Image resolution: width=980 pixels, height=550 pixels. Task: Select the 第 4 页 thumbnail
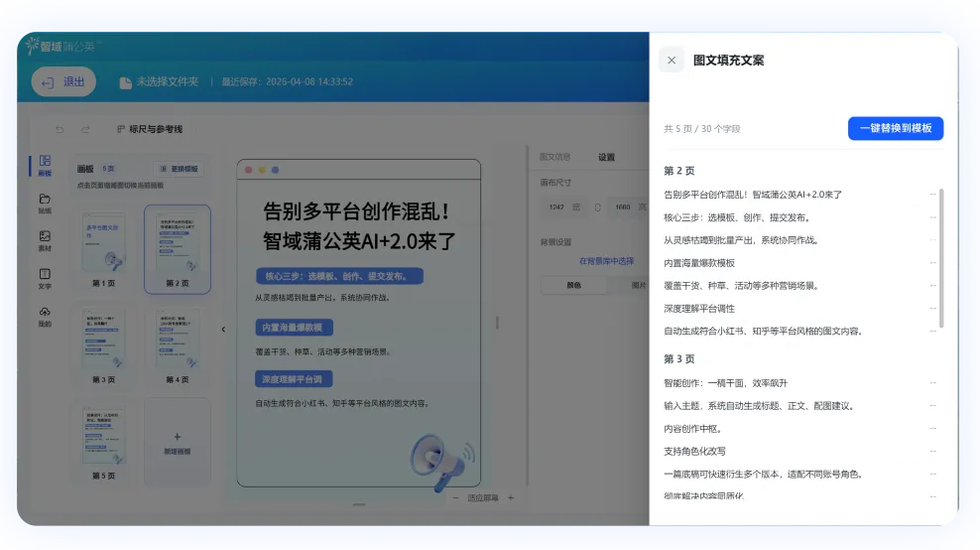(x=178, y=345)
